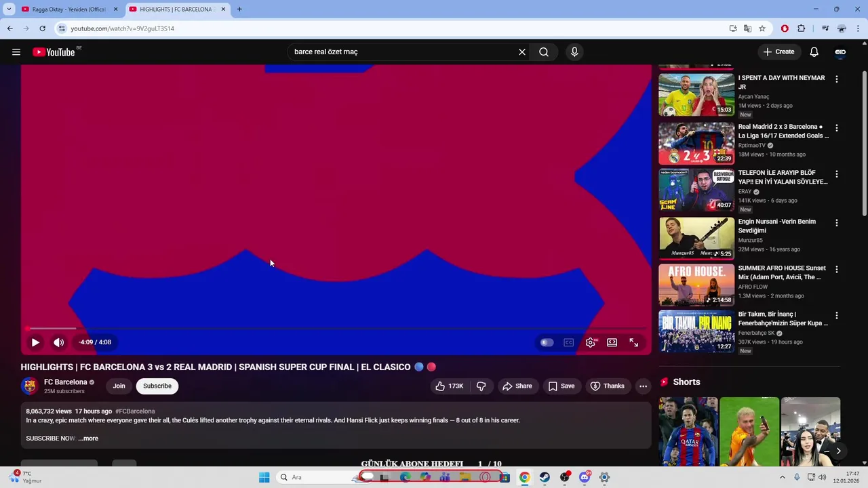Go to the YouTube home logo
Image resolution: width=868 pixels, height=488 pixels.
pos(54,52)
